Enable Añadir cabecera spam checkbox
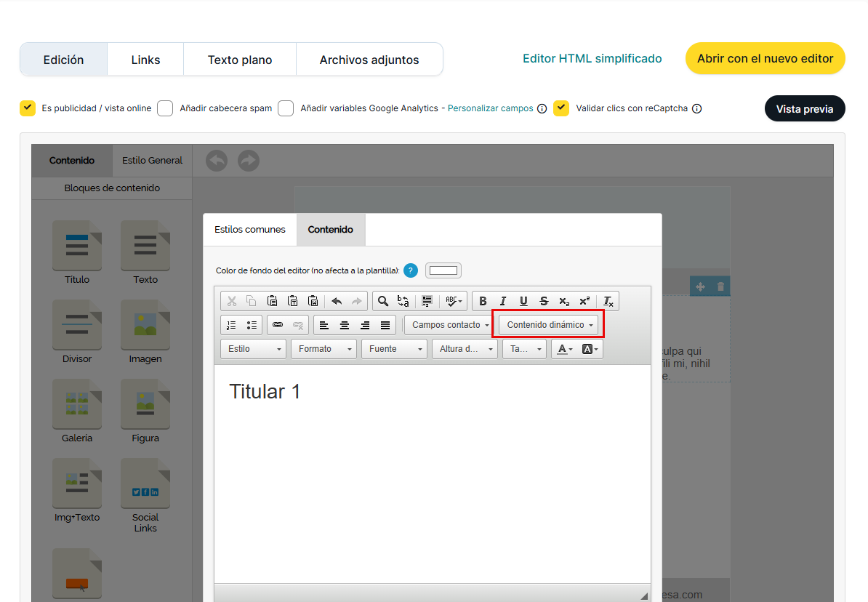Image resolution: width=868 pixels, height=602 pixels. tap(165, 108)
